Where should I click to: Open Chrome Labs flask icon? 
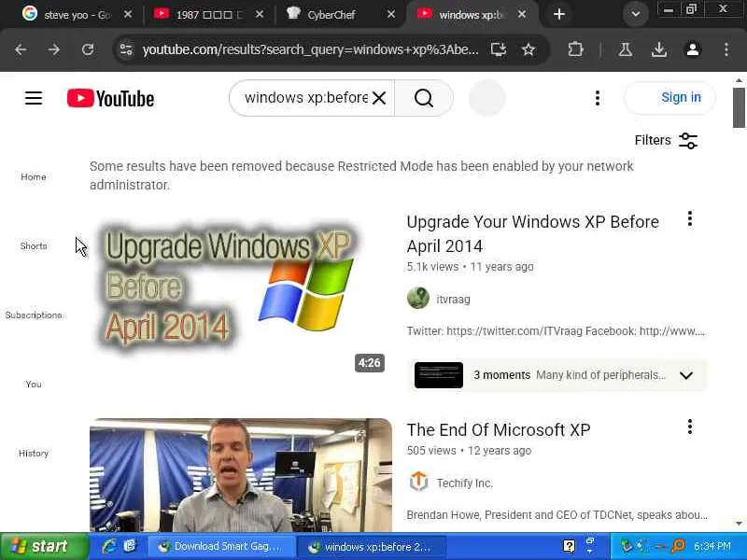pyautogui.click(x=625, y=49)
